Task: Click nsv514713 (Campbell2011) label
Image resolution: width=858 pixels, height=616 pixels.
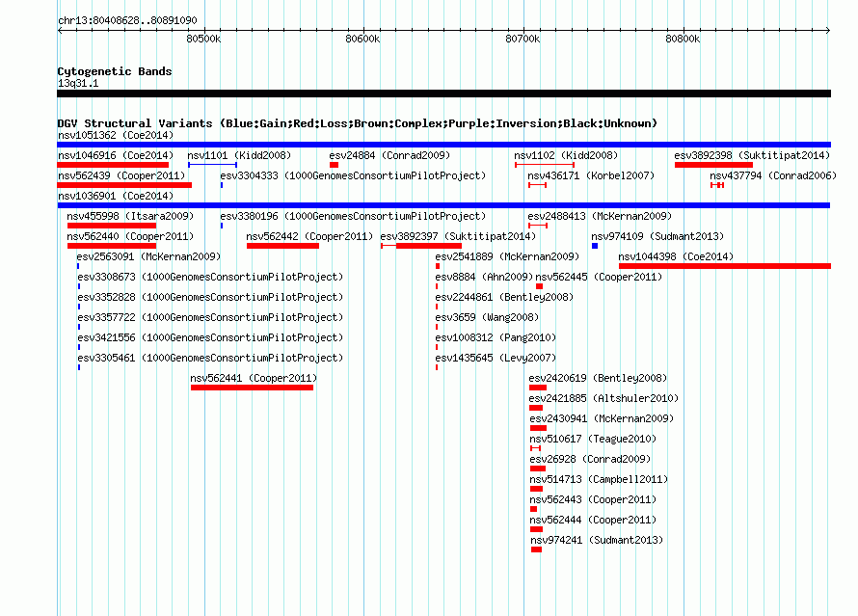Action: point(600,479)
